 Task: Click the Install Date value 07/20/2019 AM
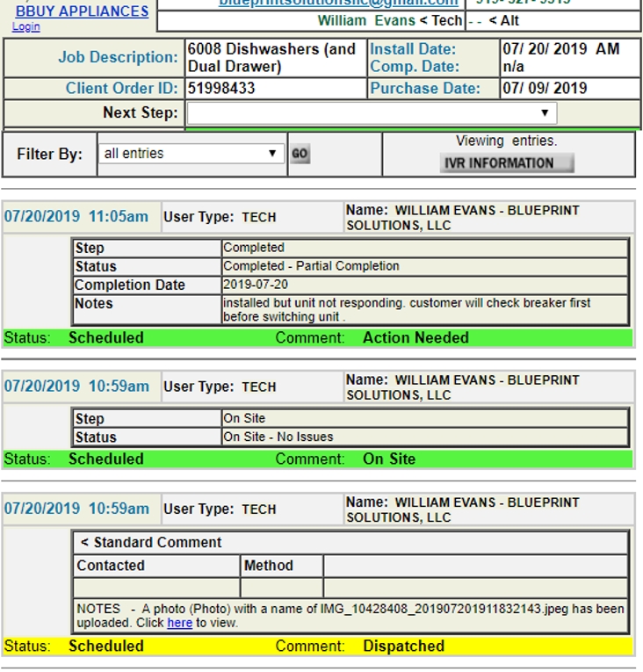tap(560, 49)
